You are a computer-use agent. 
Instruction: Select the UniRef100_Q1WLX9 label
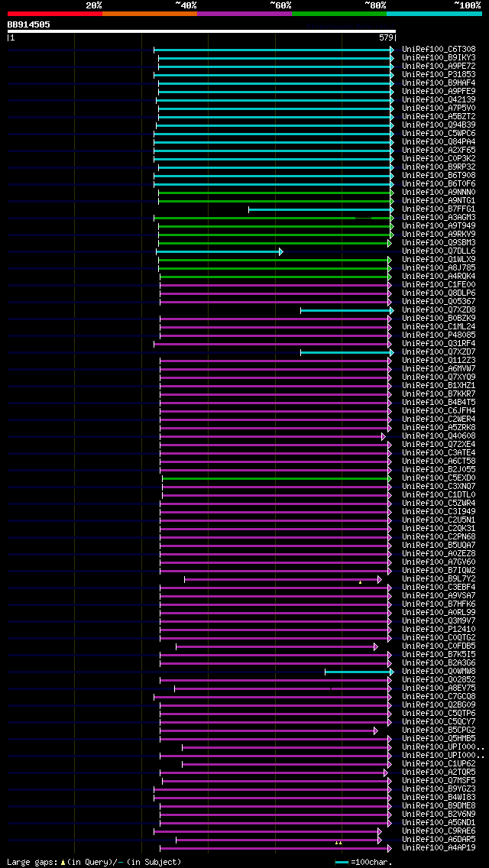(439, 260)
